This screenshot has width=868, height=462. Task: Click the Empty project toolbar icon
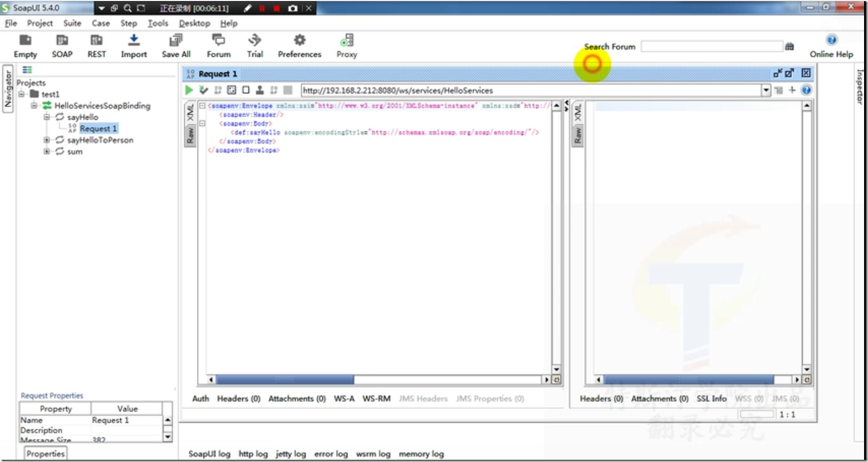[x=25, y=40]
